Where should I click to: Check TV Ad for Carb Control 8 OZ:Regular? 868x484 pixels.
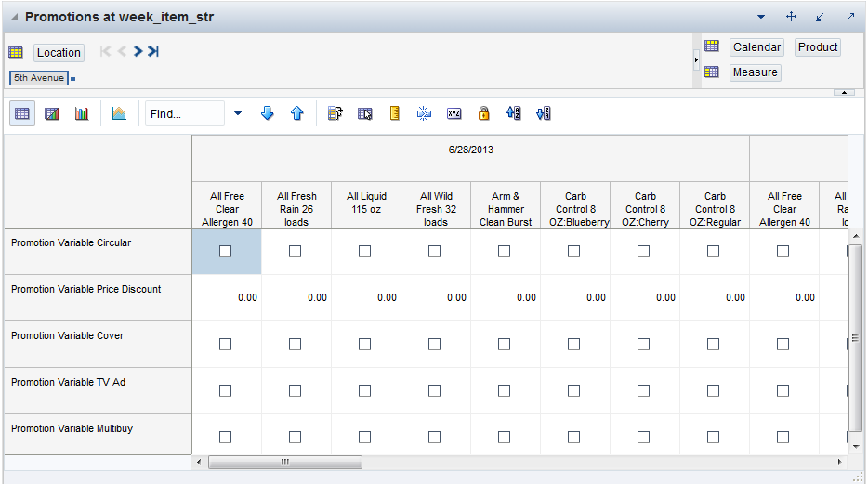click(x=714, y=391)
